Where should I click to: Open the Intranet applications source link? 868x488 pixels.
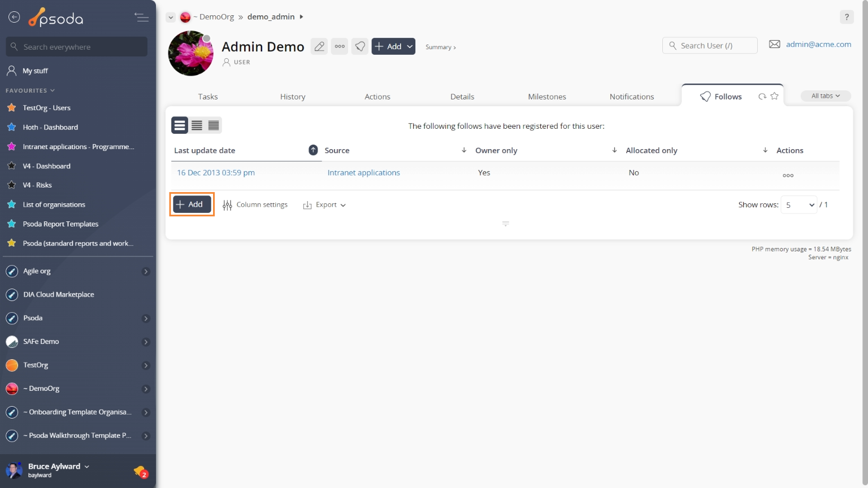pyautogui.click(x=364, y=173)
